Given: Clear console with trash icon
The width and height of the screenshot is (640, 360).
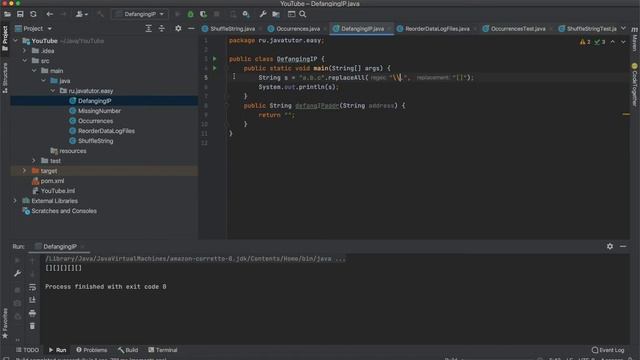Looking at the screenshot, I should coord(32,326).
